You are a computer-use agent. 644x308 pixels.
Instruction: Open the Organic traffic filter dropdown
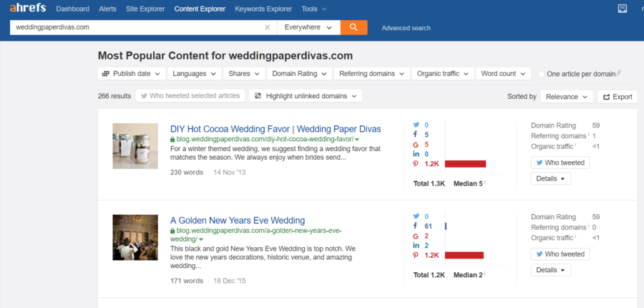tap(443, 74)
